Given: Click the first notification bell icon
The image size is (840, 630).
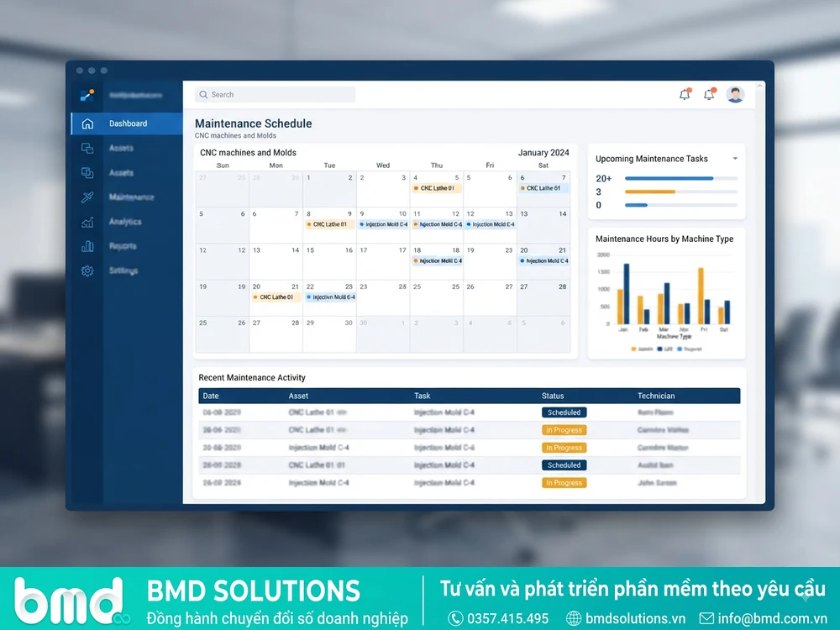Looking at the screenshot, I should click(x=685, y=94).
